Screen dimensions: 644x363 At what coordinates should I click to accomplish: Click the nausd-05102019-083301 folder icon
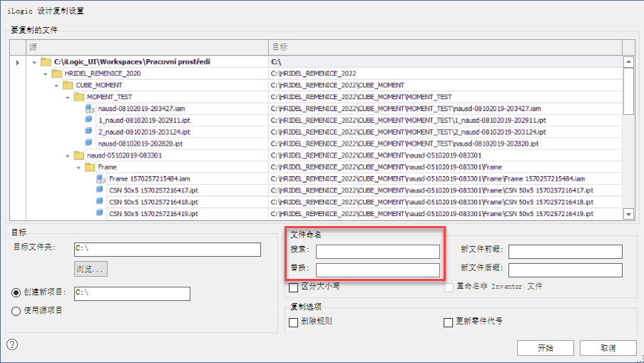coord(79,155)
